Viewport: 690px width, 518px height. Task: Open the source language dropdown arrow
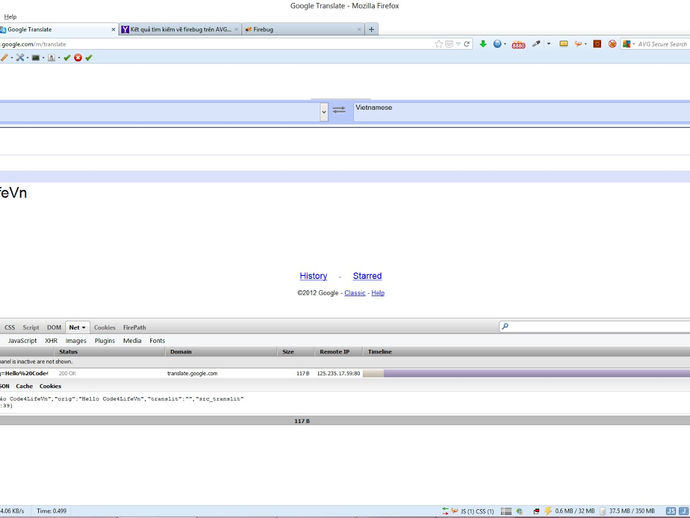click(324, 112)
